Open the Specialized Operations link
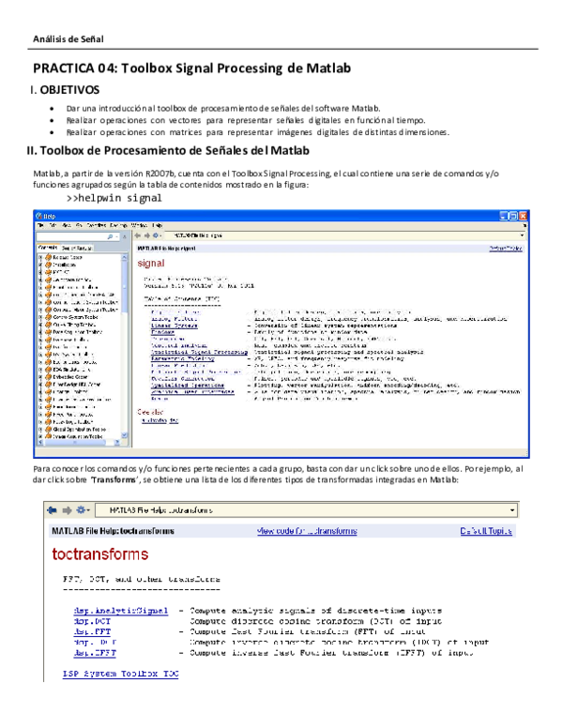The image size is (563, 728). click(x=188, y=386)
